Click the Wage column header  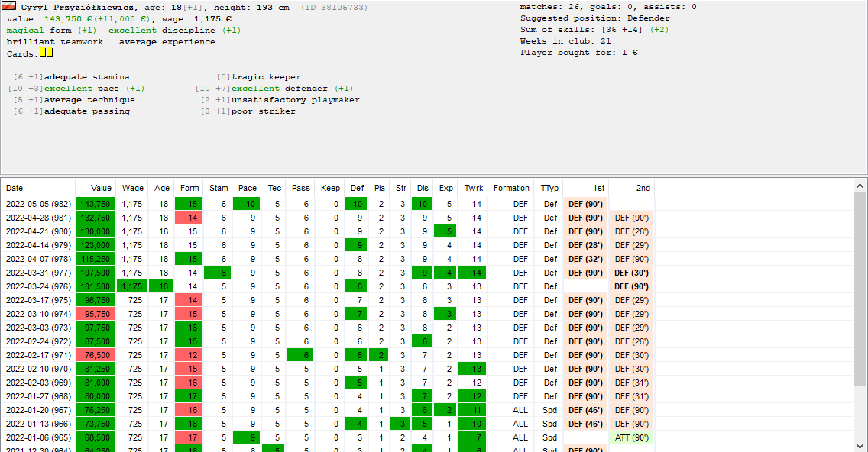(131, 188)
